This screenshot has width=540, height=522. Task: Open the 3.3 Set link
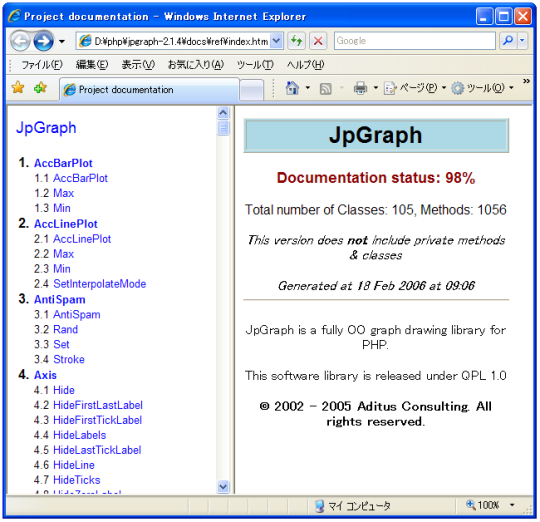61,344
